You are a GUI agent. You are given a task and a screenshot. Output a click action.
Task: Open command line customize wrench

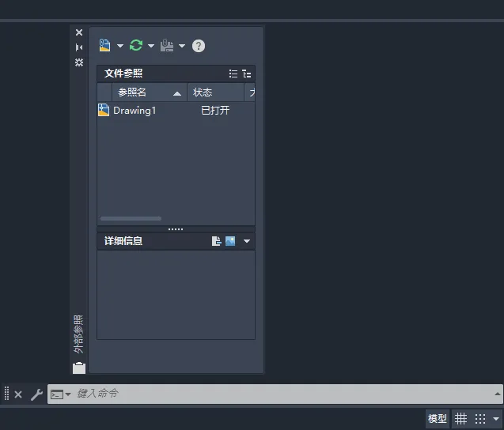click(36, 394)
